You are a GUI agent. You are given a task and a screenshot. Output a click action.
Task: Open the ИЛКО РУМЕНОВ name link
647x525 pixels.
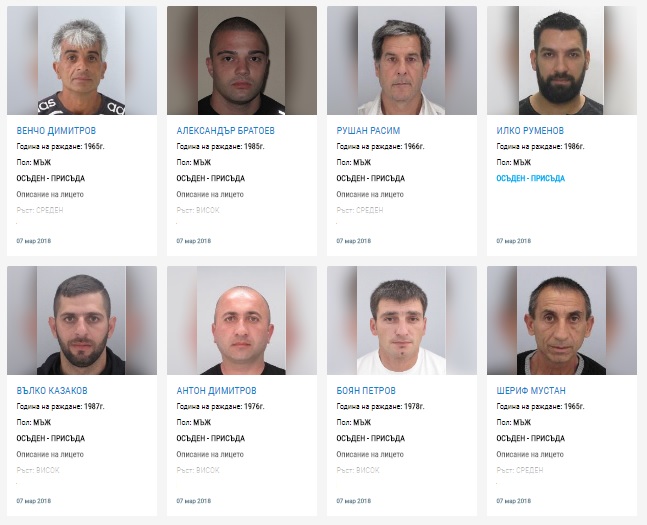(530, 130)
